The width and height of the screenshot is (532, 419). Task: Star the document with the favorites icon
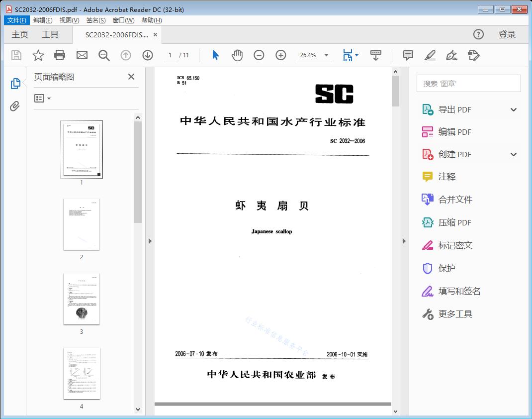coord(38,55)
